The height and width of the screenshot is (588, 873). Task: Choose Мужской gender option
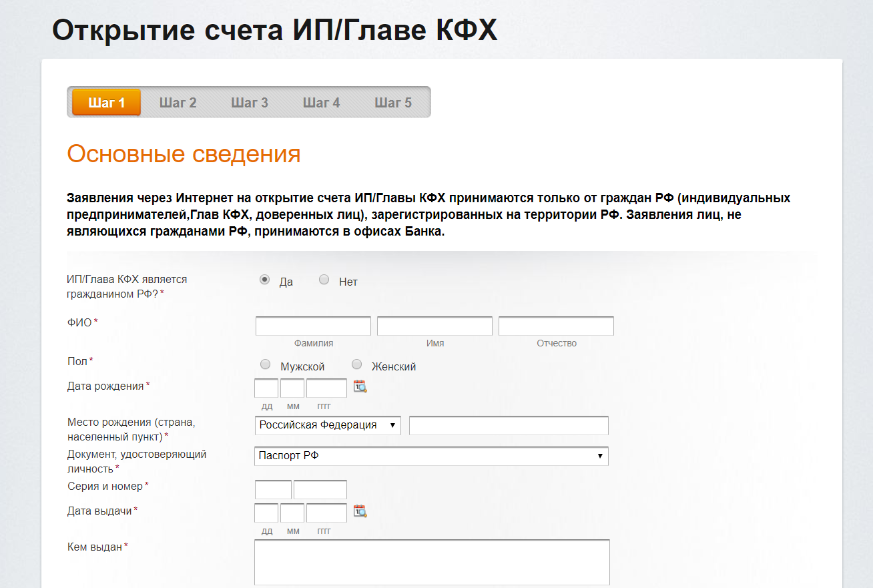pyautogui.click(x=266, y=364)
